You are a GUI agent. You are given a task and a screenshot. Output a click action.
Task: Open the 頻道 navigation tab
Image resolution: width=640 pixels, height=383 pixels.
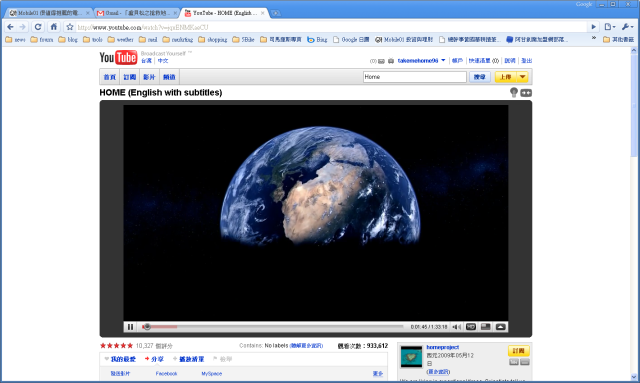pos(169,77)
